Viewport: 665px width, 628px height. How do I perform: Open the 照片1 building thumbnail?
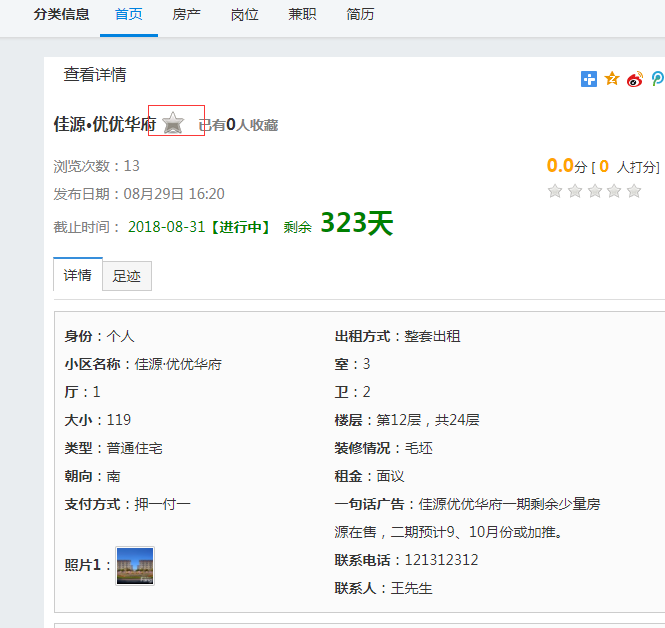click(x=135, y=566)
